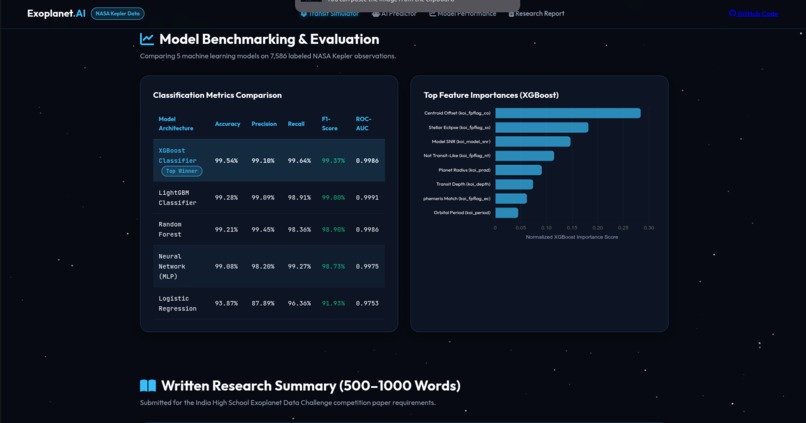806x423 pixels.
Task: Open the GitHub Code link
Action: click(754, 14)
